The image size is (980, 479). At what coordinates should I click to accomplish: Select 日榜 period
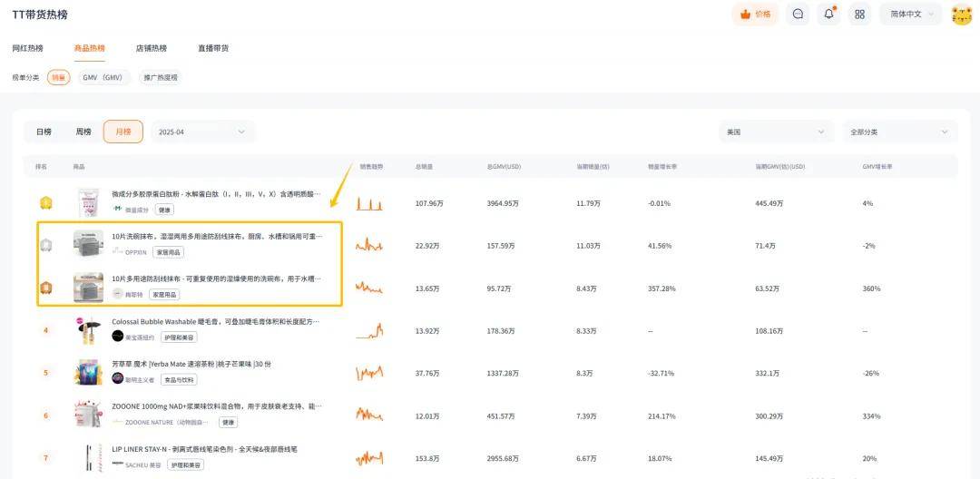click(x=44, y=132)
